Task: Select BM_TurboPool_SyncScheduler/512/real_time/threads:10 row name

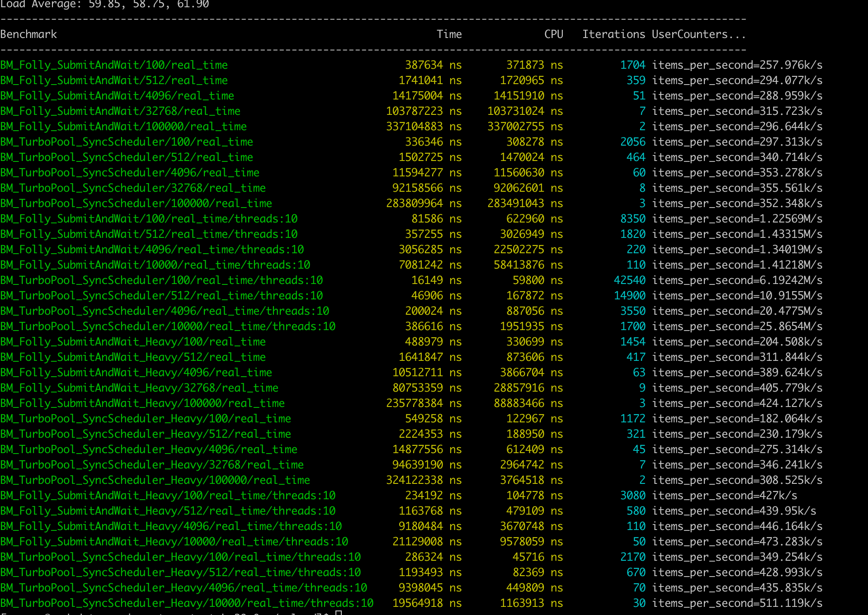Action: point(161,296)
